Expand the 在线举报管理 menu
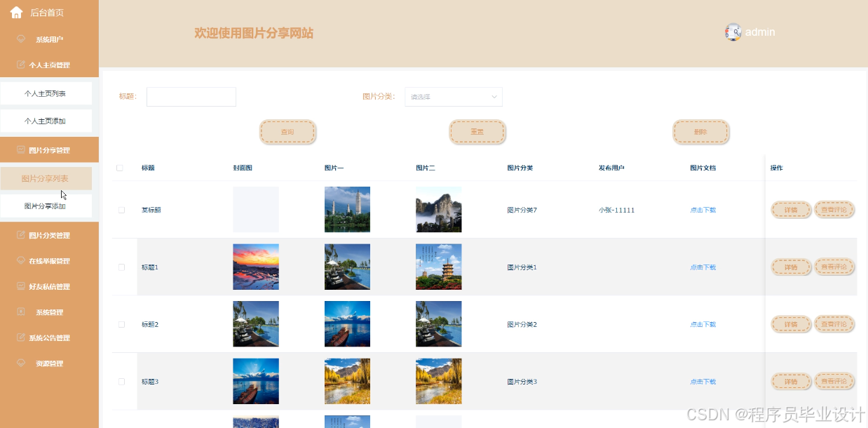The image size is (868, 428). (x=49, y=260)
